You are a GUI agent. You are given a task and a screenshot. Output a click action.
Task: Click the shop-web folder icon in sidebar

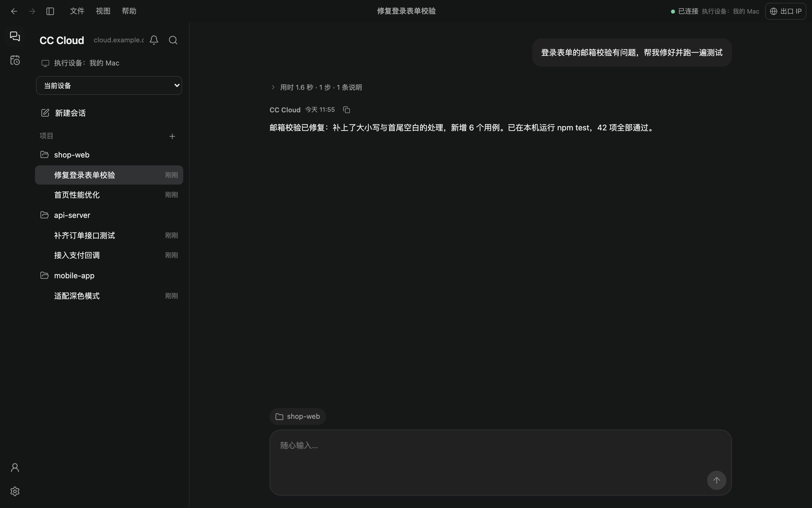tap(44, 155)
